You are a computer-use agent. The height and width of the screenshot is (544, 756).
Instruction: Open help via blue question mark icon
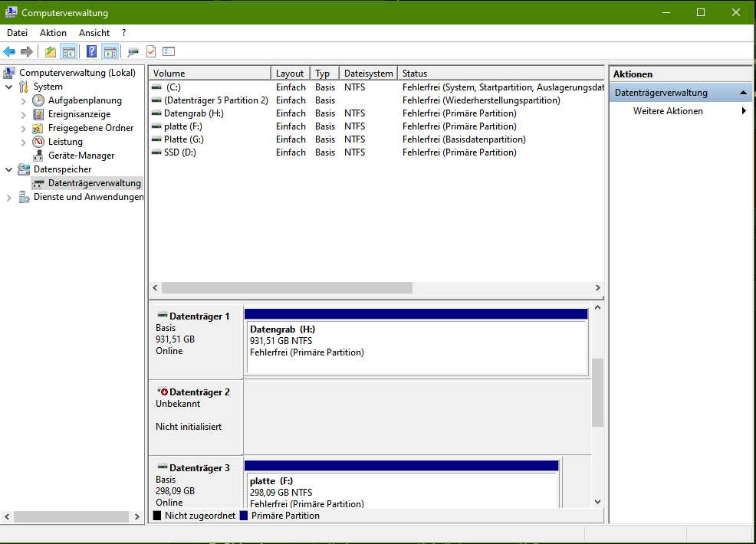[91, 51]
